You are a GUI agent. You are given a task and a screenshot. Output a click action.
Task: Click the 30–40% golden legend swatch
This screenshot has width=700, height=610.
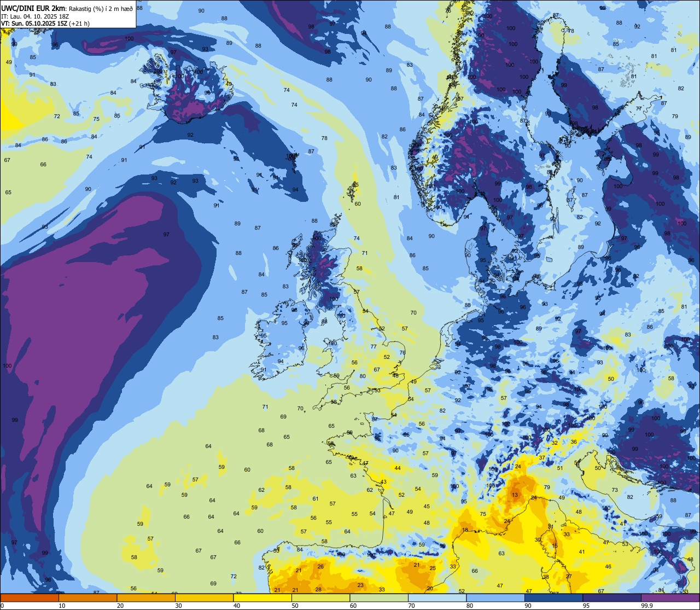[x=204, y=597]
